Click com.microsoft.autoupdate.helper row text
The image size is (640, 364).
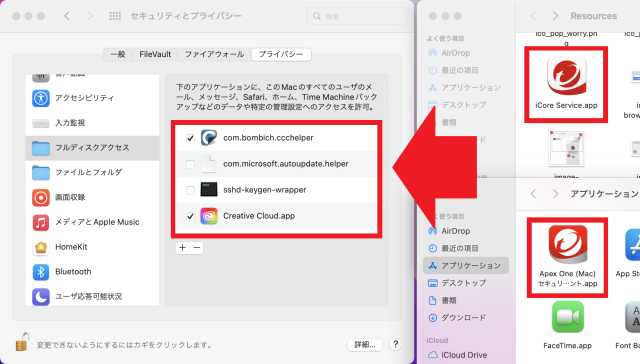coord(286,164)
